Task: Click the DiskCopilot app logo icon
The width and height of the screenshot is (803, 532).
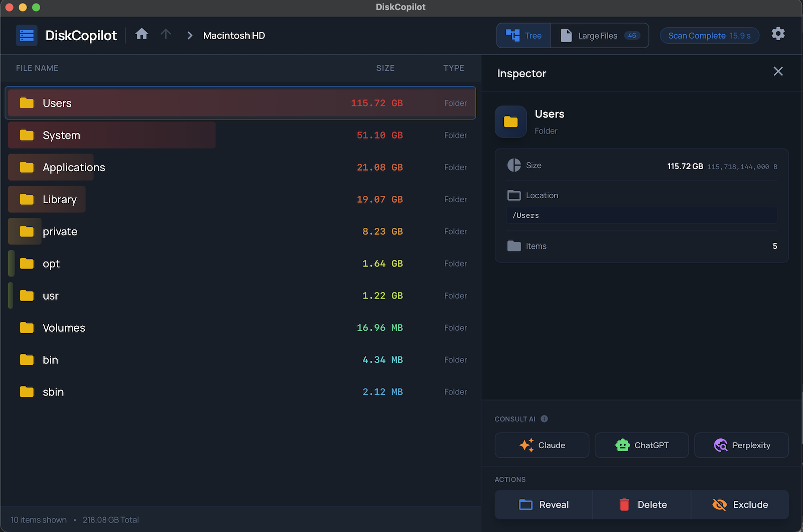Action: [x=27, y=35]
